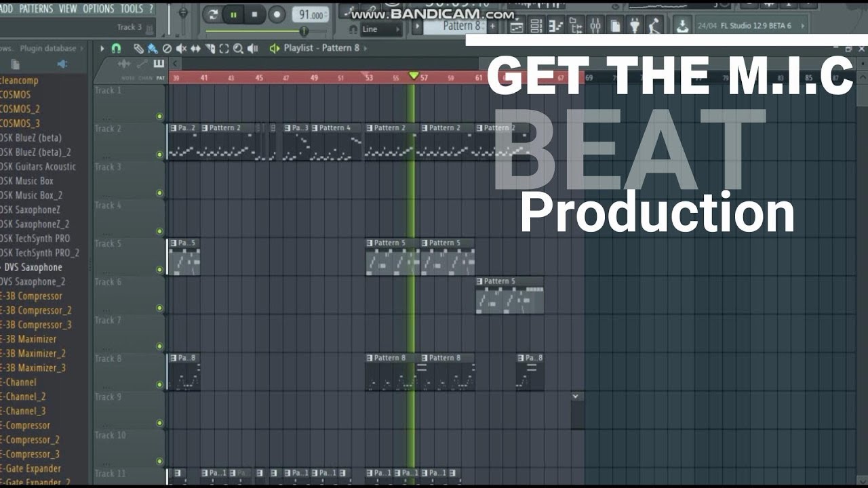This screenshot has width=868, height=488.
Task: Mute Track 1 using its green dot
Action: pos(159,116)
